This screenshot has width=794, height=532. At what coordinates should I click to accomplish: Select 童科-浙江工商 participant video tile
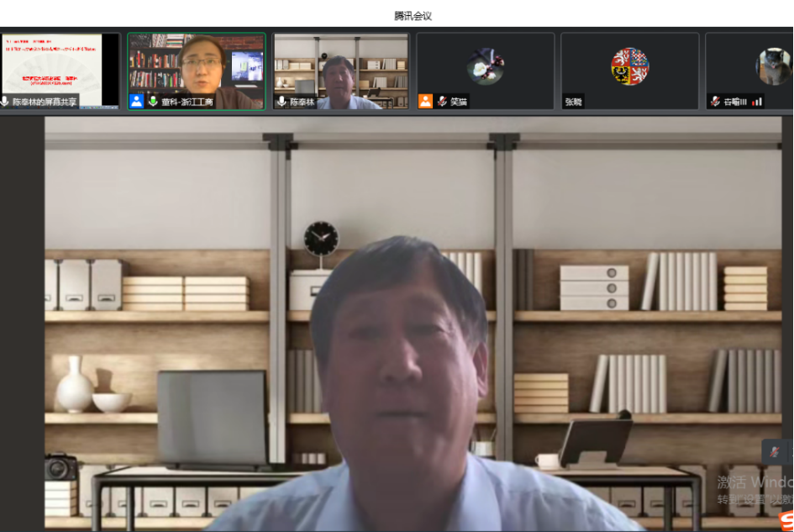(x=197, y=71)
